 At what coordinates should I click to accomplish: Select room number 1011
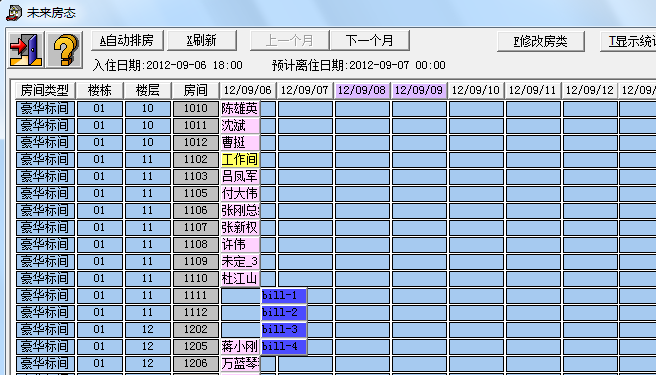coord(196,126)
